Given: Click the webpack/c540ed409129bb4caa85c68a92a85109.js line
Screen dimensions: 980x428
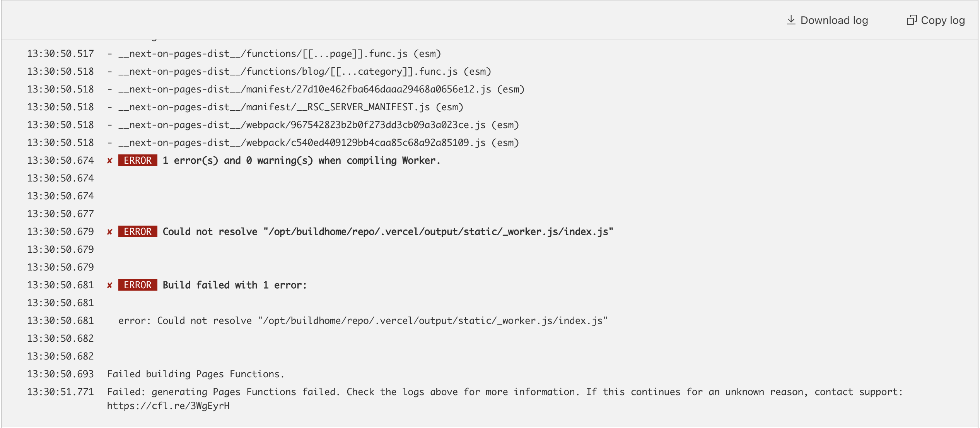Looking at the screenshot, I should pos(313,142).
